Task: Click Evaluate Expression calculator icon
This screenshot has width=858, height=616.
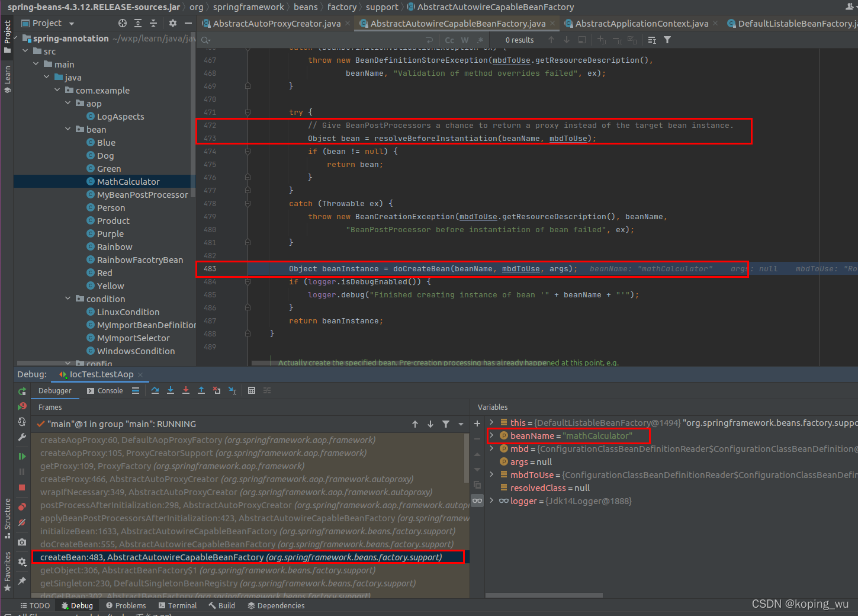Action: [x=252, y=390]
